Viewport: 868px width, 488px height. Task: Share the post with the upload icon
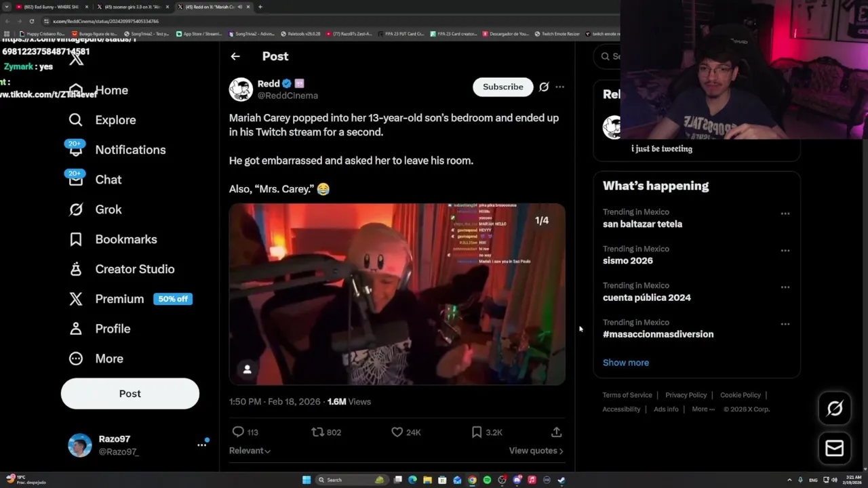pos(556,432)
